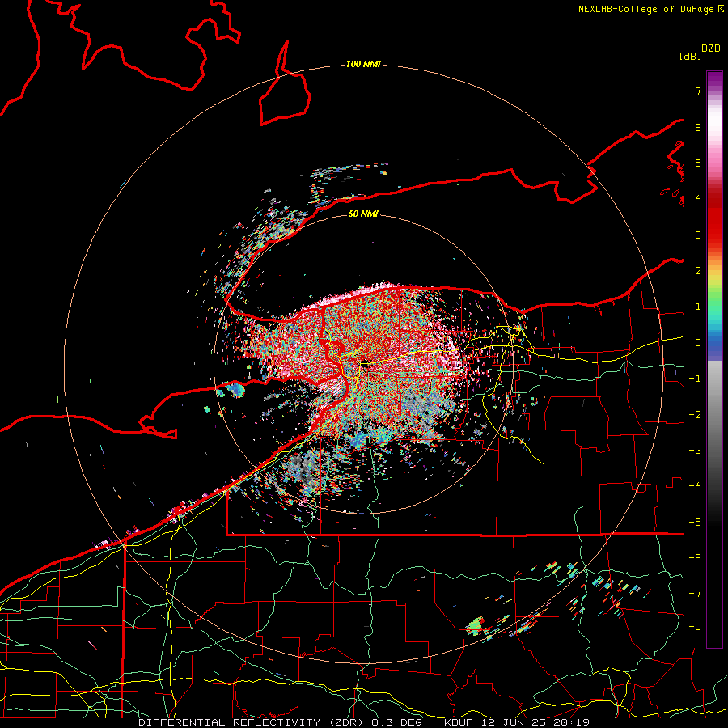Click the 100 NMI range ring label
Viewport: 728px width, 728px height.
click(363, 64)
